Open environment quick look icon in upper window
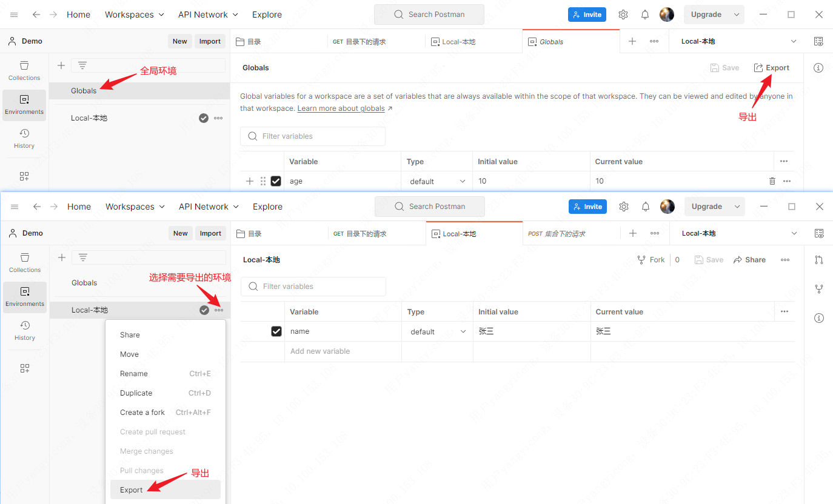 818,41
